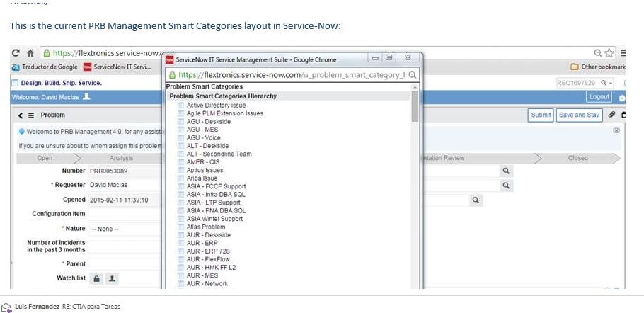644x313 pixels.
Task: Select AUR - HMK FF L2 category
Action: tap(211, 268)
